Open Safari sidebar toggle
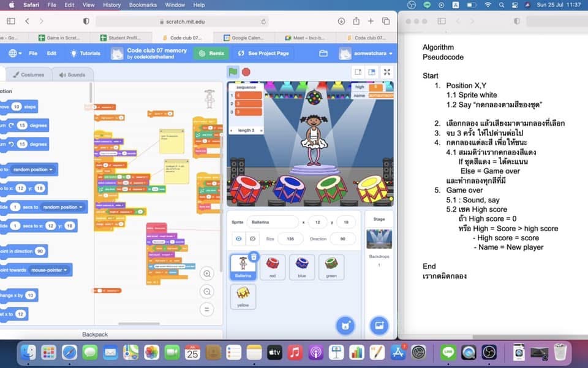Viewport: 588px width, 368px height. [x=11, y=21]
